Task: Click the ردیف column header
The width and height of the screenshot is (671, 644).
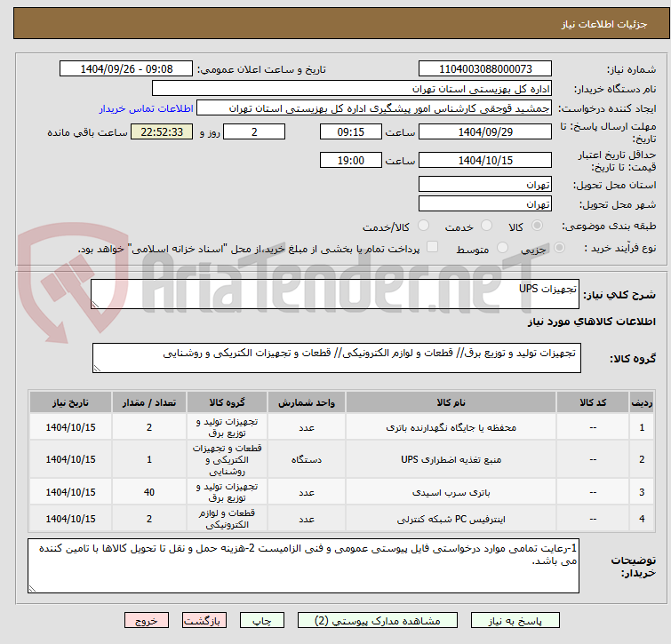Action: pyautogui.click(x=642, y=402)
